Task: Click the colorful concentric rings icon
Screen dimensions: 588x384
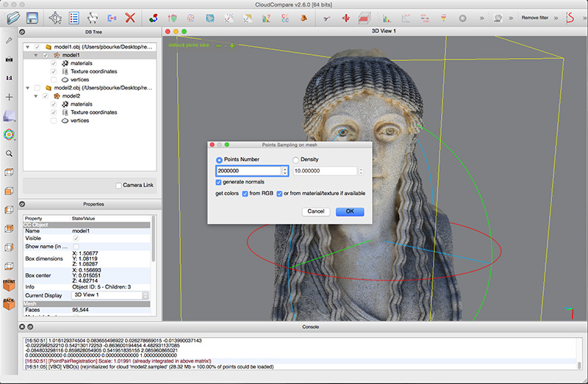Action: [x=9, y=134]
